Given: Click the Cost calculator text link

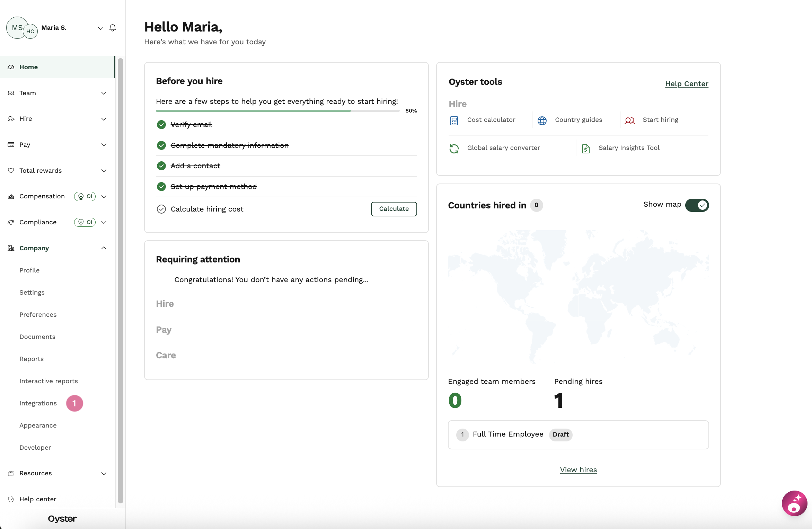Looking at the screenshot, I should (491, 120).
